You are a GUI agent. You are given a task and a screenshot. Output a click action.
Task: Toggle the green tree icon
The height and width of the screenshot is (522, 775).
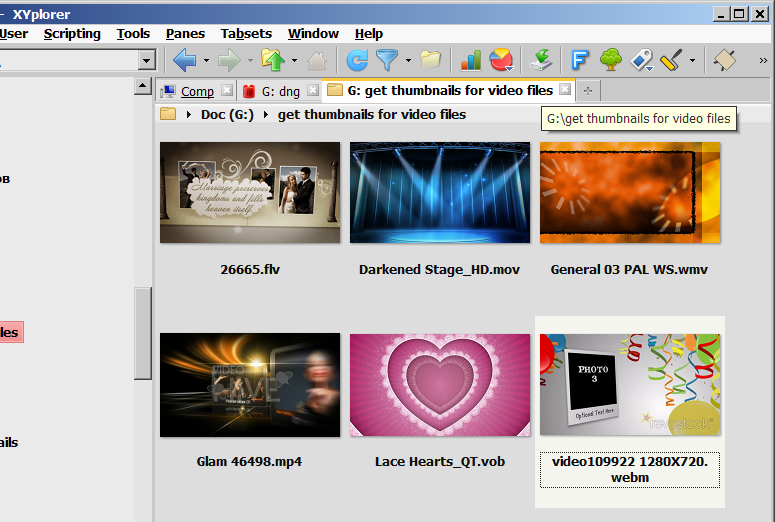(x=610, y=60)
